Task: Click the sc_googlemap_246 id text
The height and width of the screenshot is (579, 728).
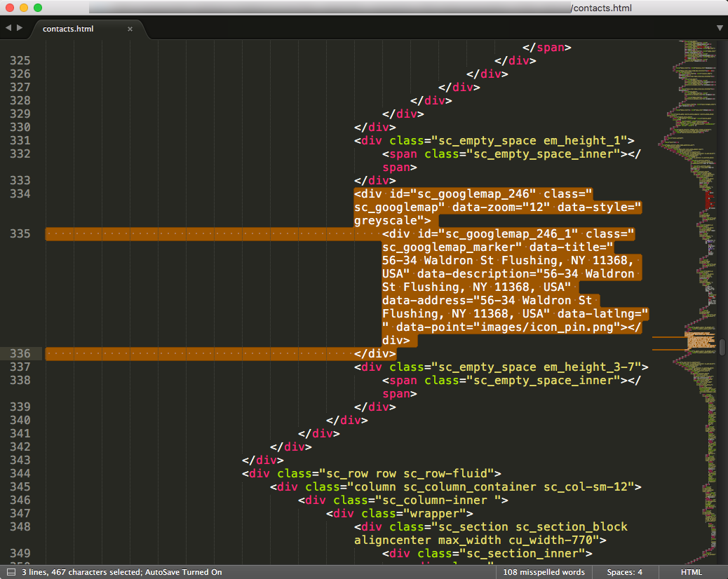Action: click(x=473, y=193)
